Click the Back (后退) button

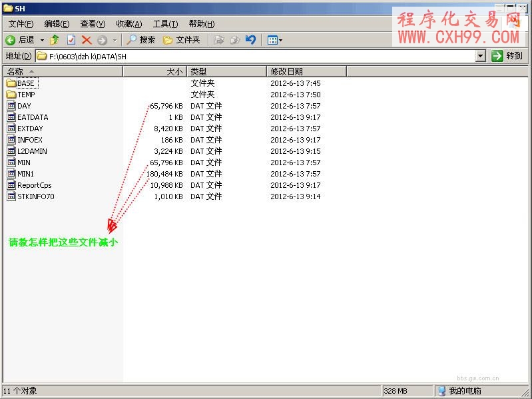tap(20, 40)
